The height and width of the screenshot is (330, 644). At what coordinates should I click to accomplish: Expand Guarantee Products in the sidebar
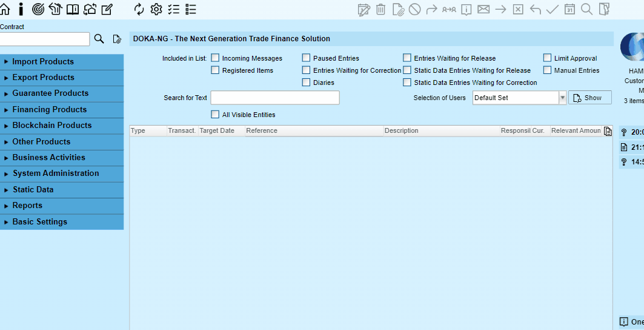(62, 93)
